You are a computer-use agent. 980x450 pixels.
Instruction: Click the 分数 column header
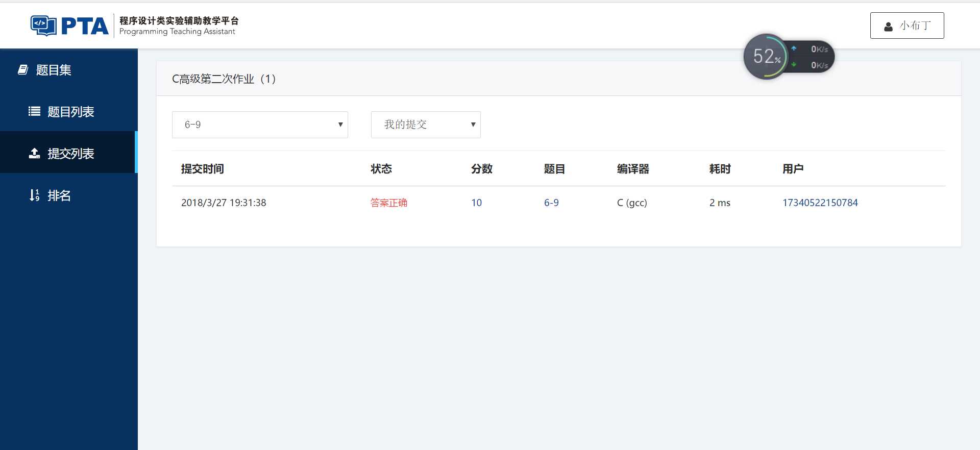click(482, 169)
